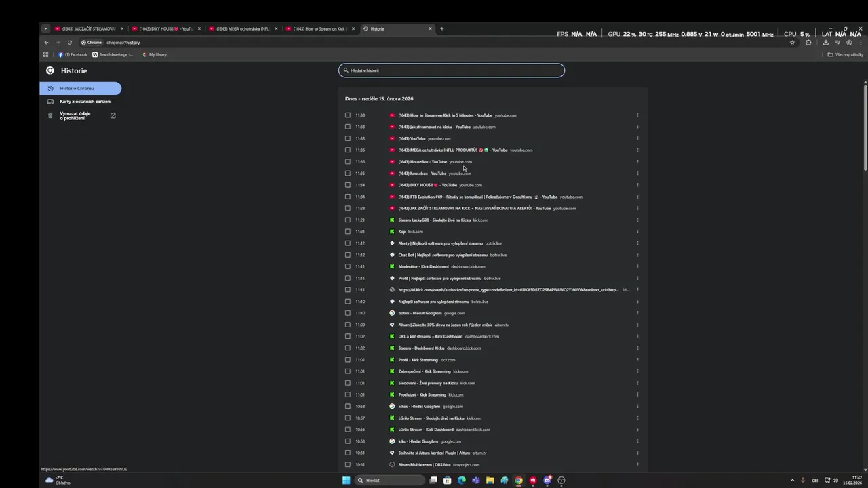Switch to DÍKY HOUSE YouTube tab
Screen dimensions: 868x488
click(x=166, y=28)
